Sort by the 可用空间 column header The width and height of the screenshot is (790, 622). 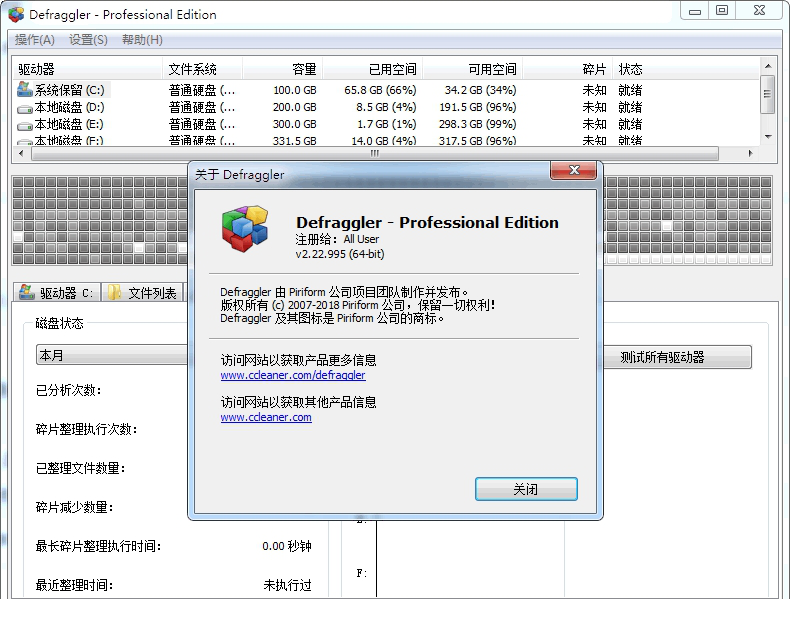(473, 69)
